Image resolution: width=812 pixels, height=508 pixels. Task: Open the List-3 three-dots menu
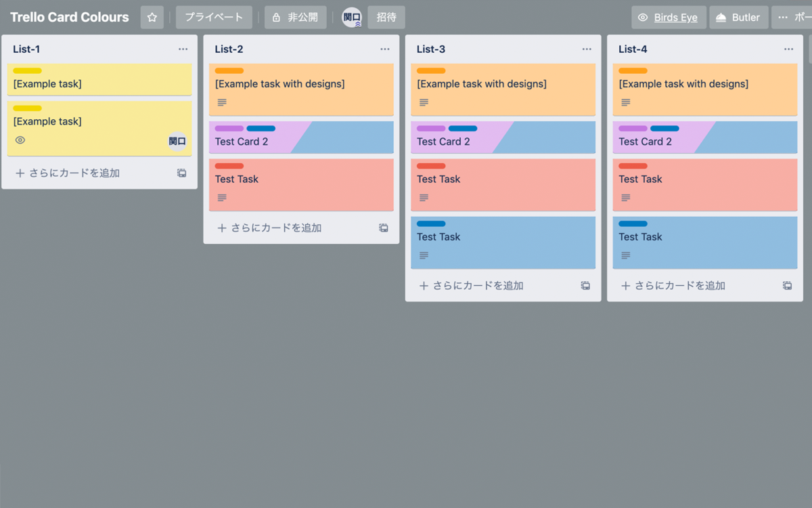tap(587, 49)
